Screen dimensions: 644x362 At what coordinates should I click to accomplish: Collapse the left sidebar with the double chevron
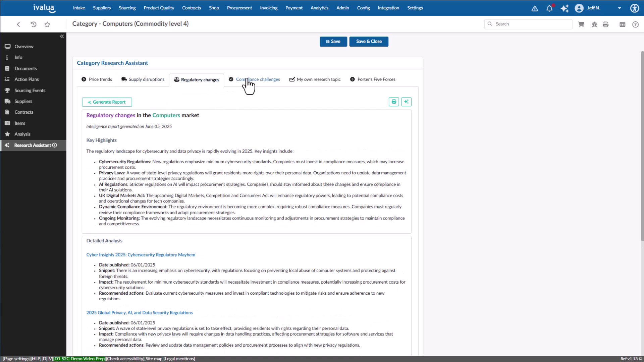[62, 36]
